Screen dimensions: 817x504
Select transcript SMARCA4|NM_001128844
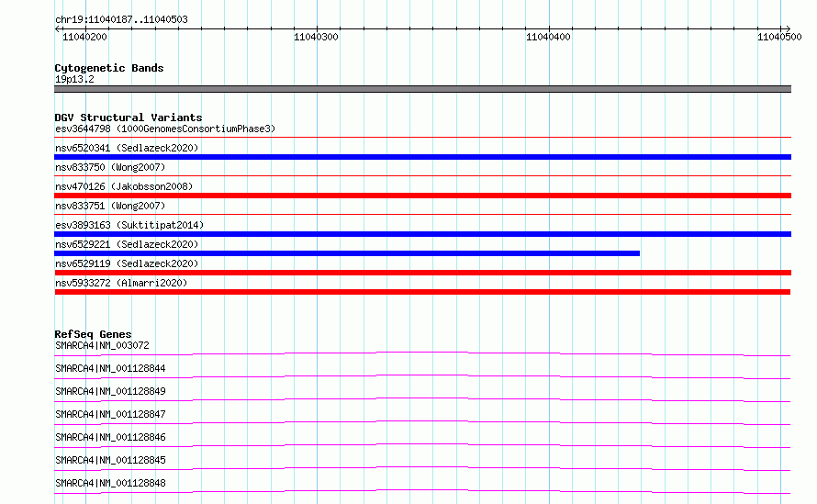(110, 368)
